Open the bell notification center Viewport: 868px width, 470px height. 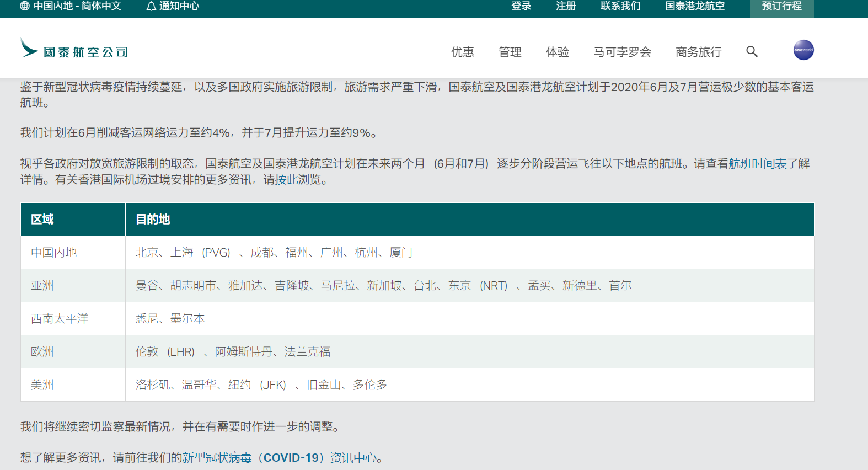tap(151, 6)
